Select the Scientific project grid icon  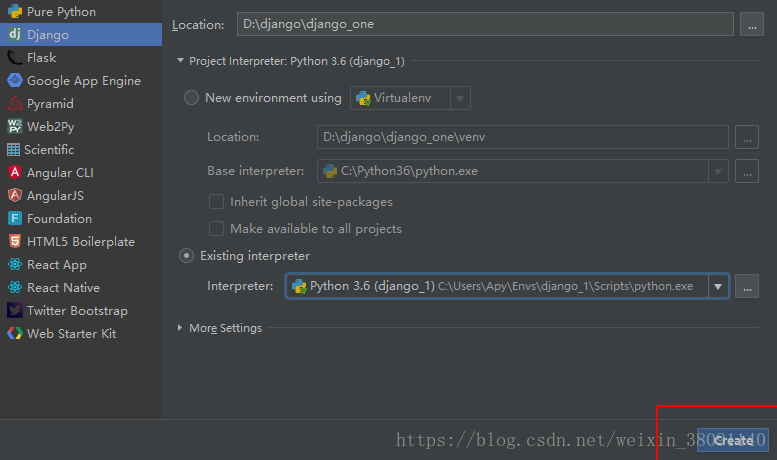tap(13, 149)
